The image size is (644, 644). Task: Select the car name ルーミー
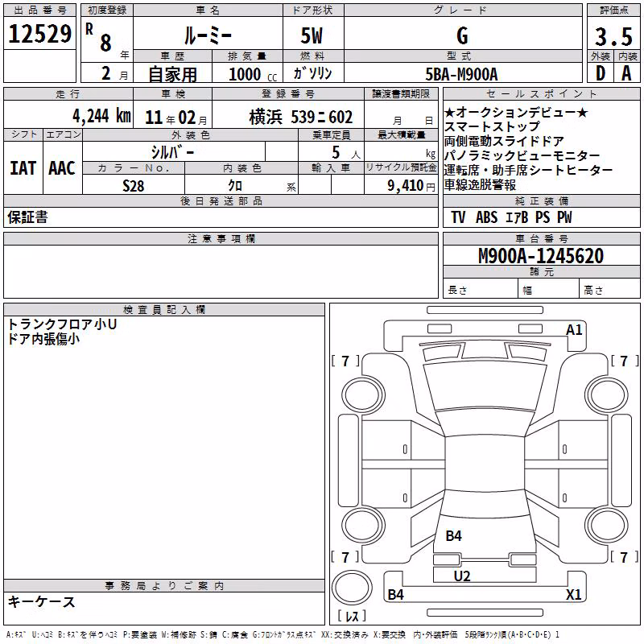click(208, 35)
